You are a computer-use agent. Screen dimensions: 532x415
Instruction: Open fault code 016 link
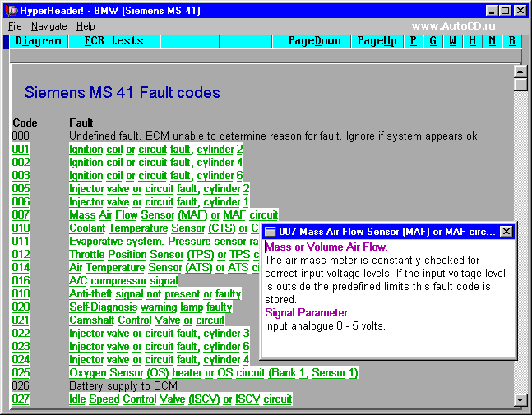point(21,281)
